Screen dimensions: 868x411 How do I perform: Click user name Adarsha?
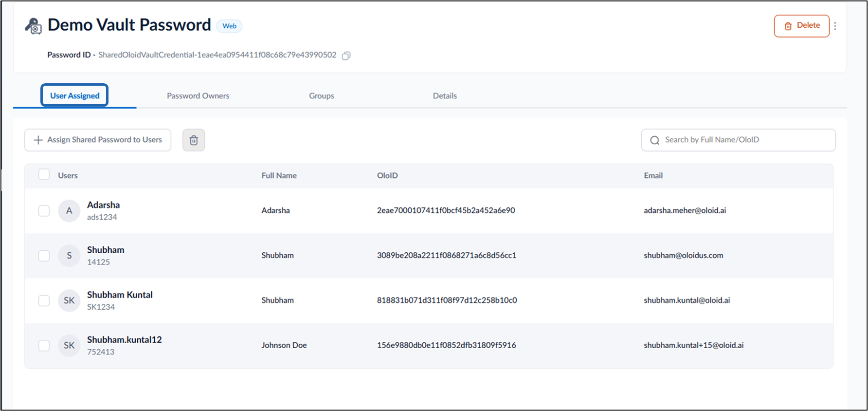[103, 205]
